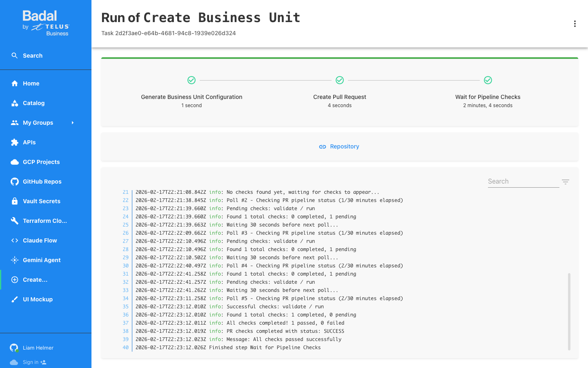The width and height of the screenshot is (588, 368).
Task: Select the Create Pull Request step label
Action: 340,97
